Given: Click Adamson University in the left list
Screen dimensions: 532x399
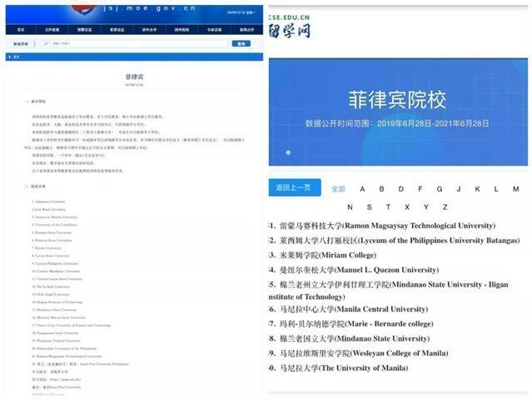Looking at the screenshot, I should coord(49,202).
